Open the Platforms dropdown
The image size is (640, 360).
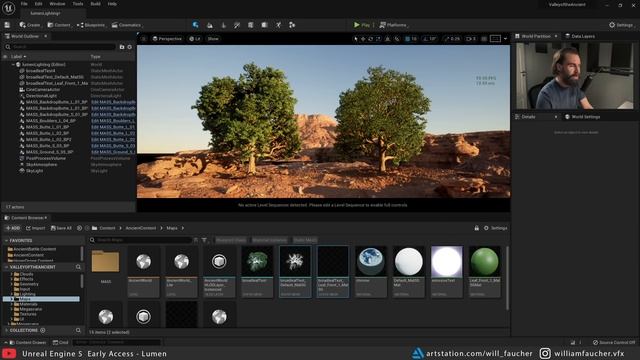pyautogui.click(x=393, y=25)
